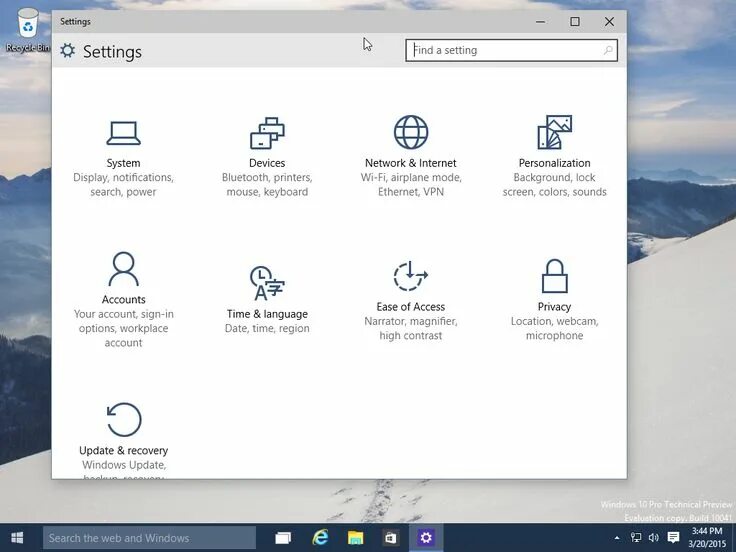Click the network tray icon
736x552 pixels.
click(636, 537)
